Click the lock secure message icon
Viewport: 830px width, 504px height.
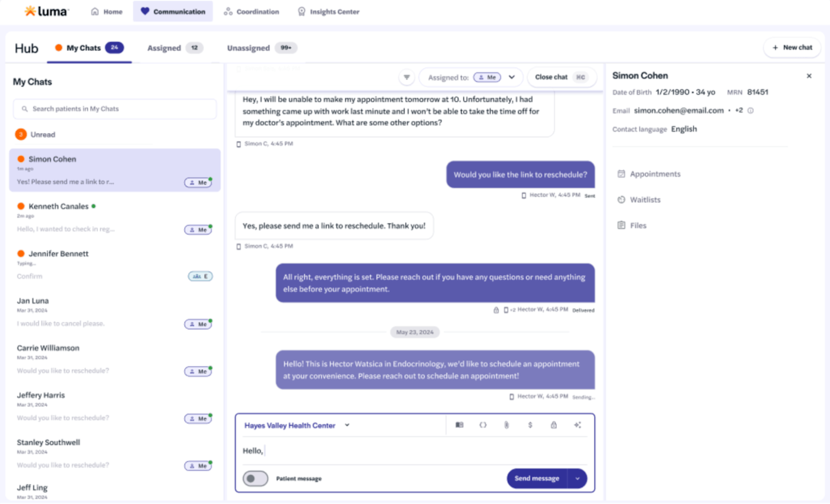pos(553,425)
